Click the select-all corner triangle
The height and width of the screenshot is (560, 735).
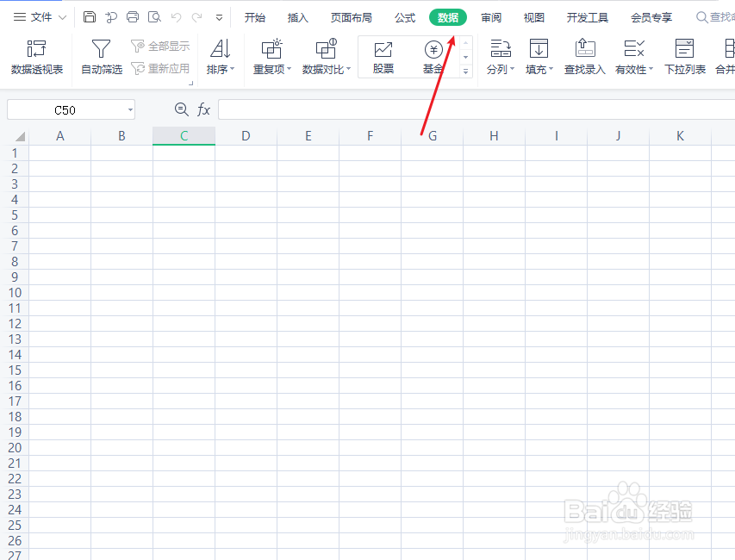click(x=19, y=136)
